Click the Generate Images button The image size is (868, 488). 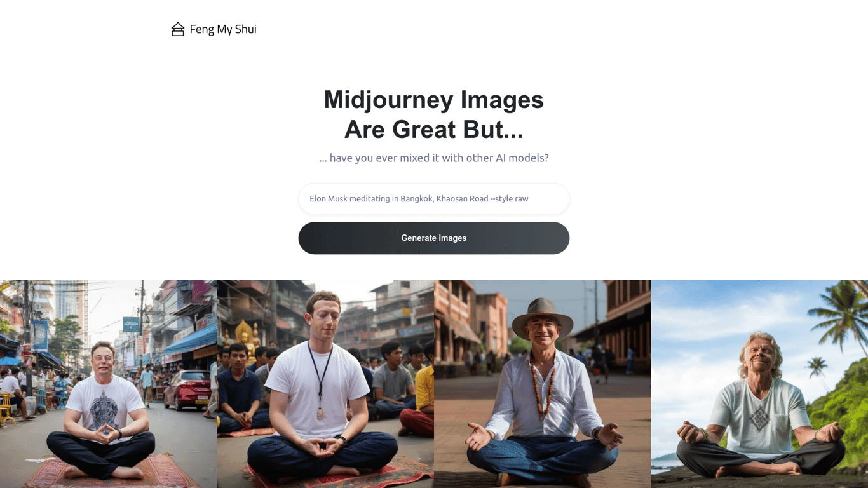point(434,238)
